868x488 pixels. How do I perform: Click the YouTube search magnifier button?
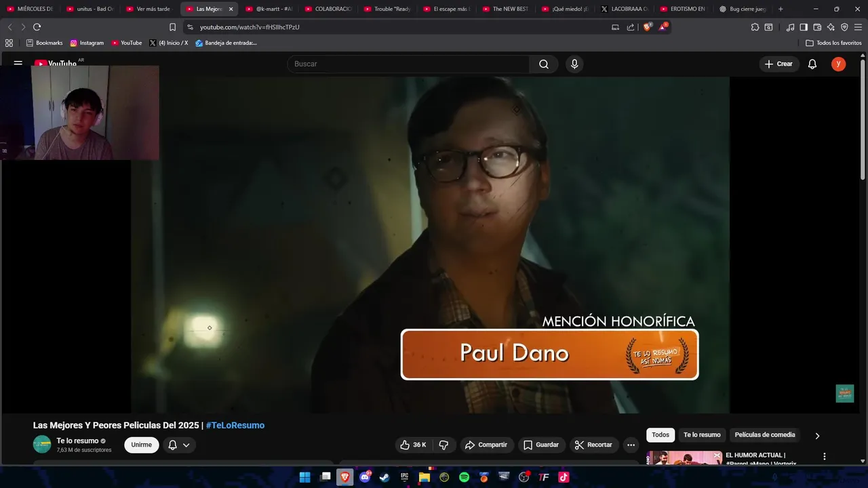click(x=544, y=64)
